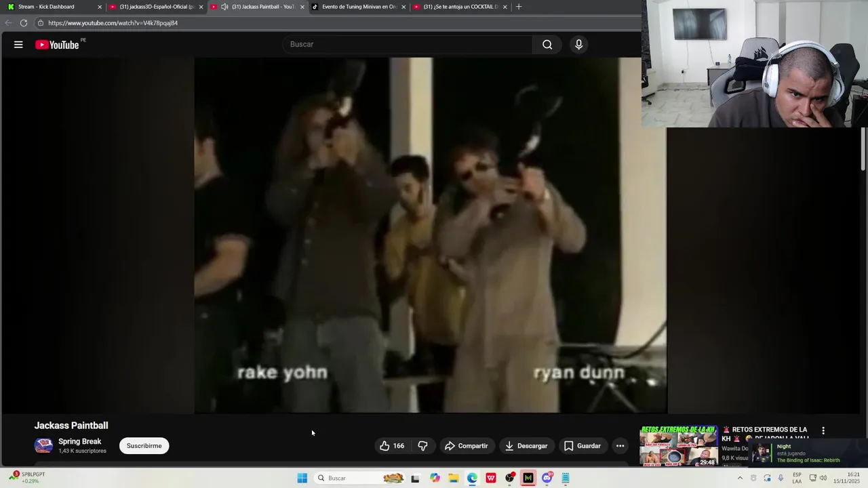Open the pink M app in taskbar
The image size is (868, 488).
click(528, 479)
